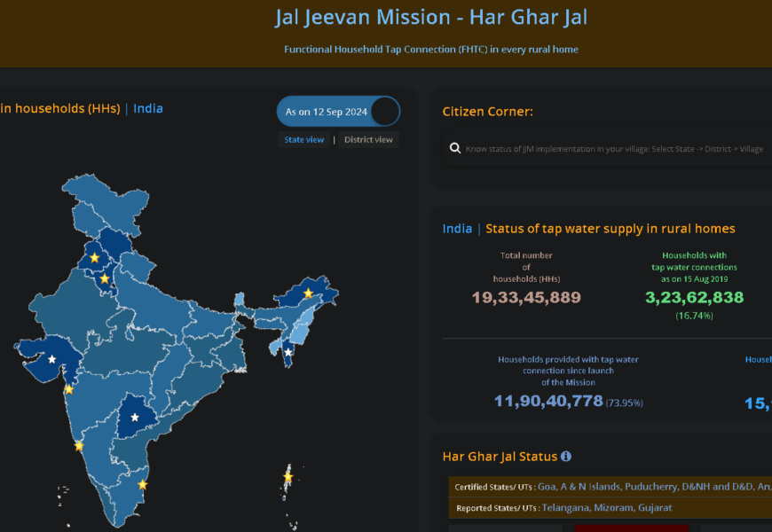
Task: Click 'Households provided with tap water connection' label
Action: (x=568, y=372)
